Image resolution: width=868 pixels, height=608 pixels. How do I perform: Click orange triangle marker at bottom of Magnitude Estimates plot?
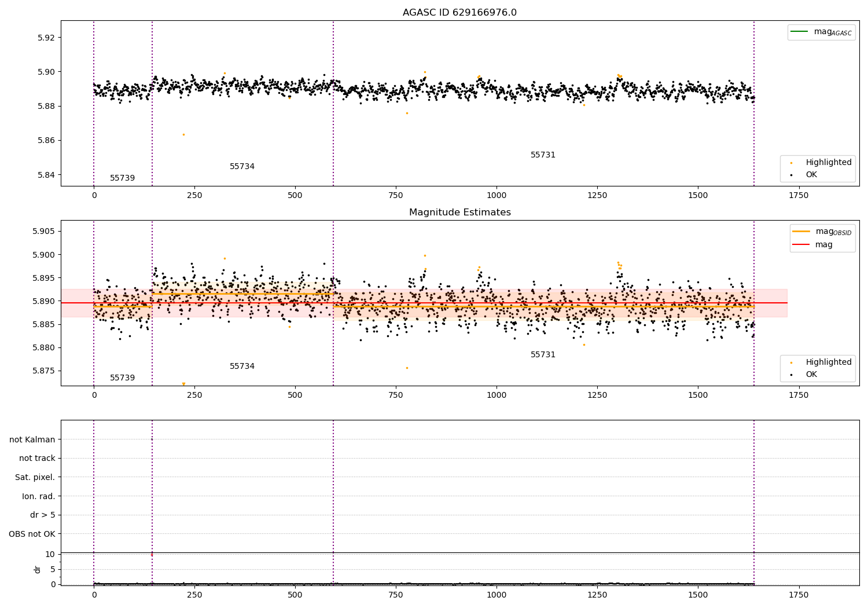(x=183, y=384)
